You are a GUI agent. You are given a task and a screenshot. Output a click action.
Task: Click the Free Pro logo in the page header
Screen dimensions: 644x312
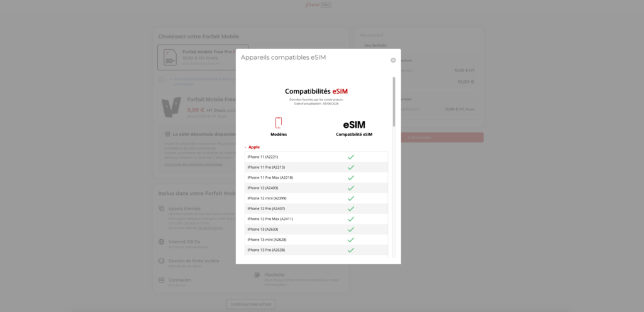pyautogui.click(x=318, y=5)
